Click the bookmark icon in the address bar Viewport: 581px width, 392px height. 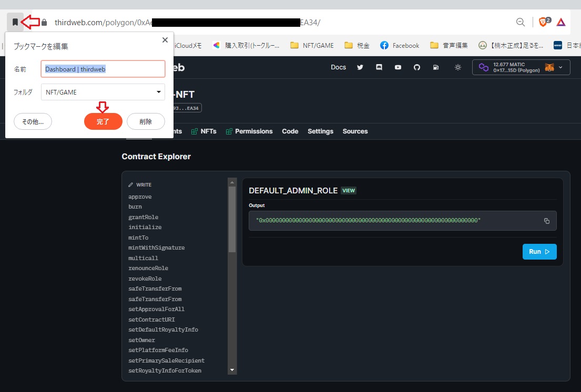15,22
